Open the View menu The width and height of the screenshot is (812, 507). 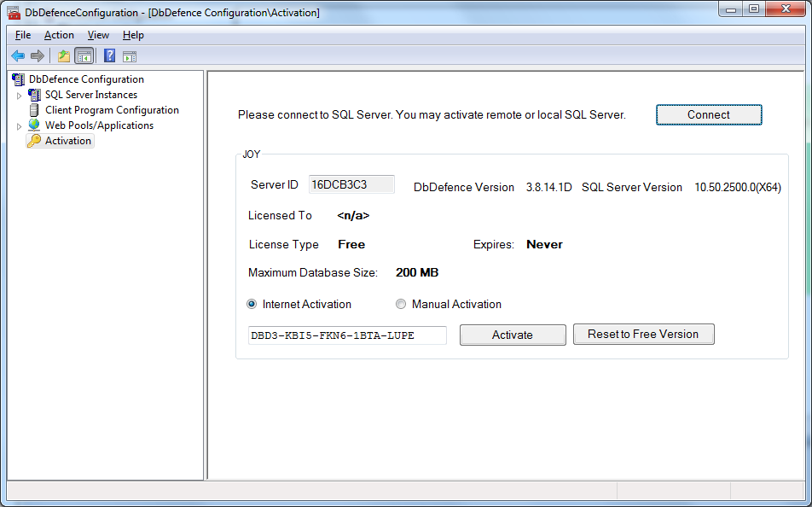(98, 35)
